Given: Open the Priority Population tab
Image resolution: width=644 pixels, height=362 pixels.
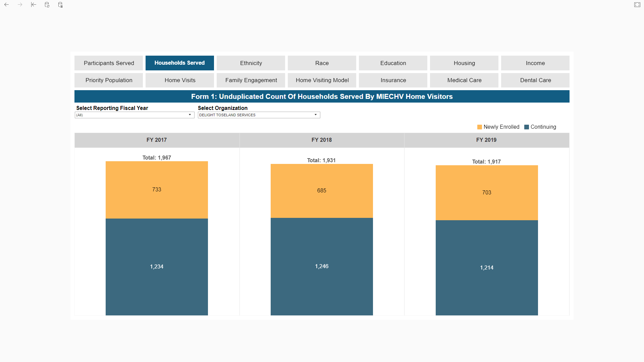Looking at the screenshot, I should pos(109,80).
